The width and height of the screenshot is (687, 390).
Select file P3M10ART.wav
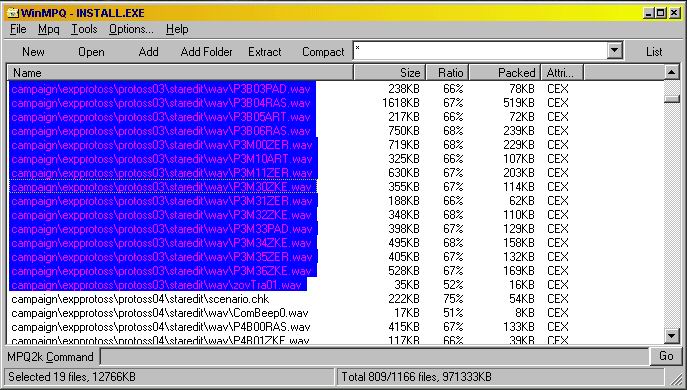(163, 159)
